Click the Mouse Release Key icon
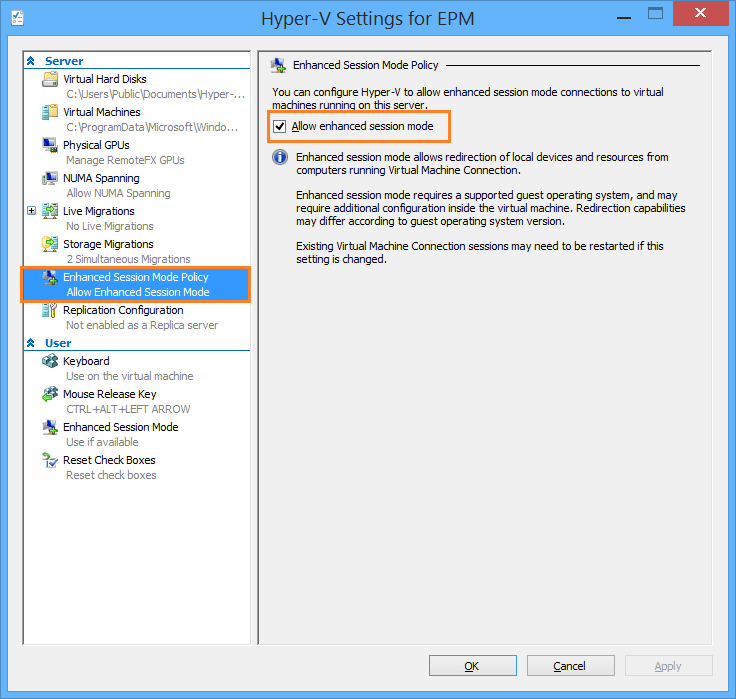The height and width of the screenshot is (699, 736). (50, 394)
